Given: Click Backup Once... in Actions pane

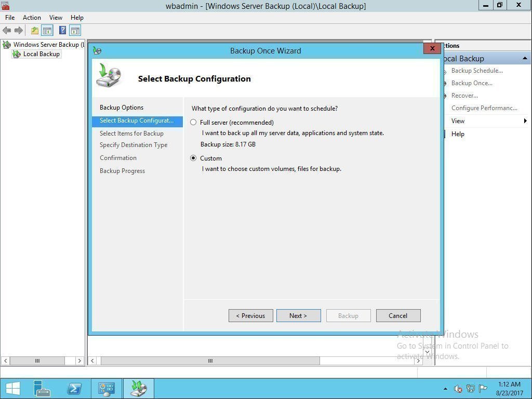Looking at the screenshot, I should pos(472,83).
